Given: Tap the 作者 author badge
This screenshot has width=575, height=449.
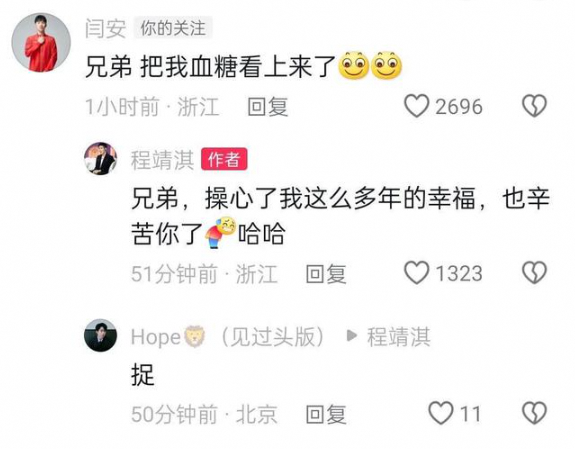Looking at the screenshot, I should pyautogui.click(x=224, y=159).
